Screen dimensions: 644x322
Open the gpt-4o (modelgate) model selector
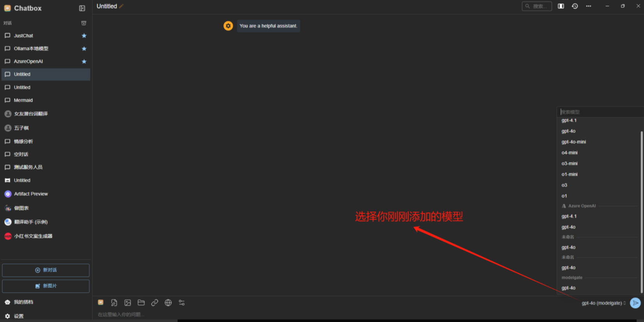pos(603,303)
